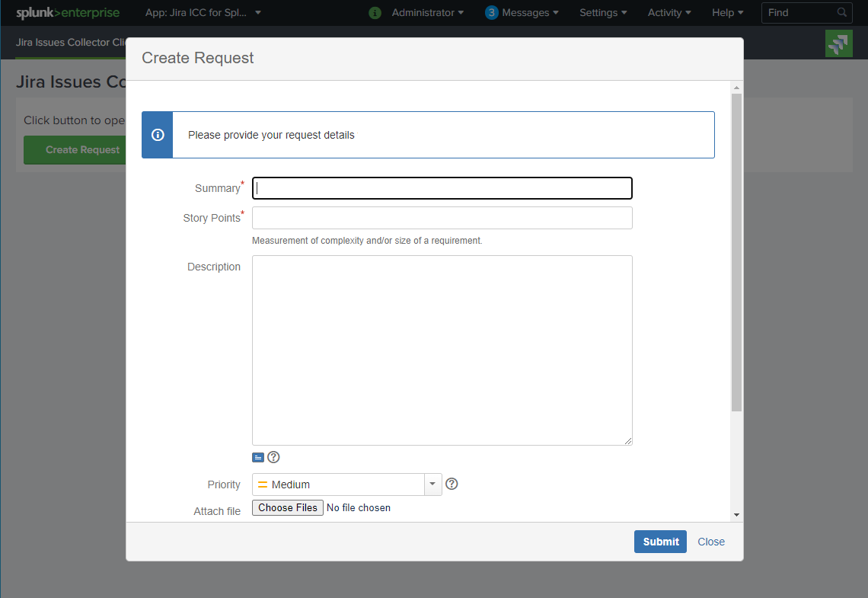Open the Activity menu

tap(669, 12)
